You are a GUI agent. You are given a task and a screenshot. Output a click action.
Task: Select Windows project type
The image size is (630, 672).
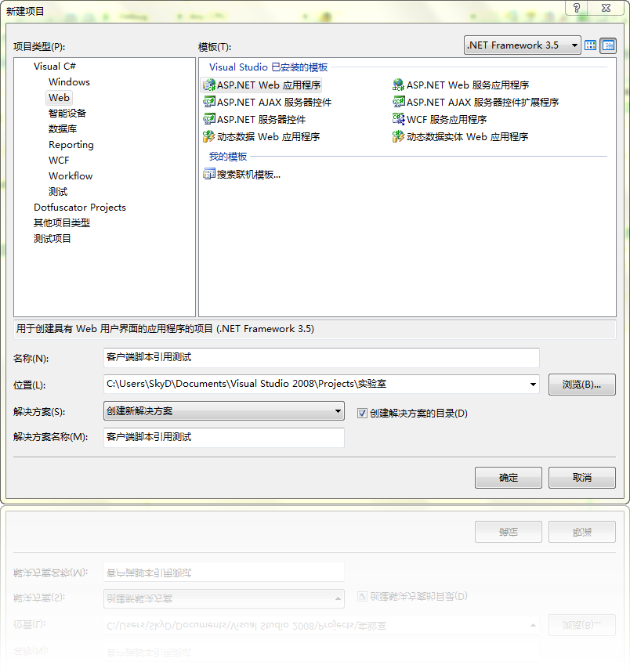click(69, 82)
